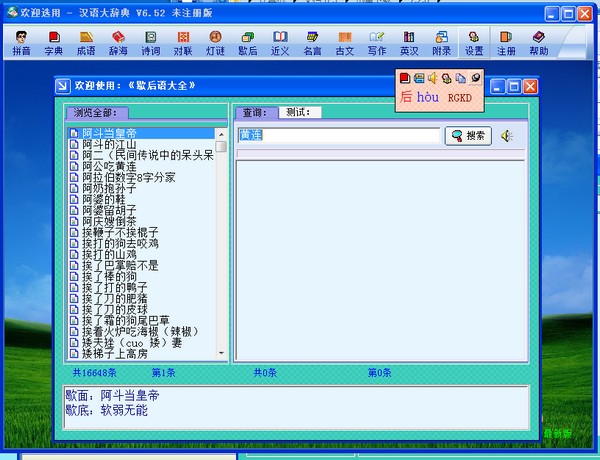Select list entry 阿婆的鞋
600x460 pixels.
(141, 199)
